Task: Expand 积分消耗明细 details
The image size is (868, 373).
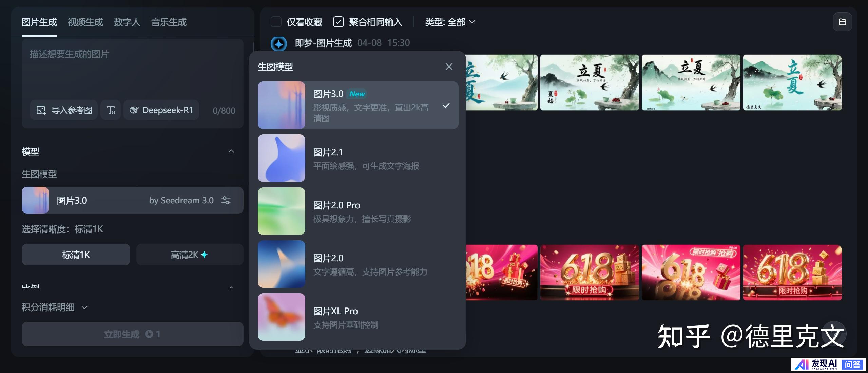Action: point(55,307)
